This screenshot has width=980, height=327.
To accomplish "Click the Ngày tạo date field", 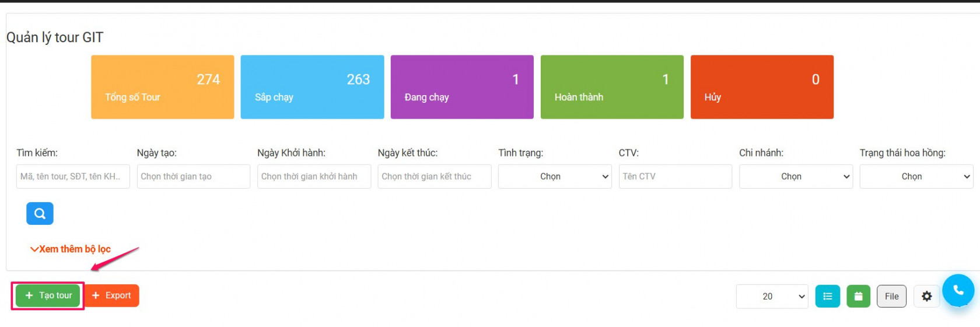I will (x=194, y=176).
